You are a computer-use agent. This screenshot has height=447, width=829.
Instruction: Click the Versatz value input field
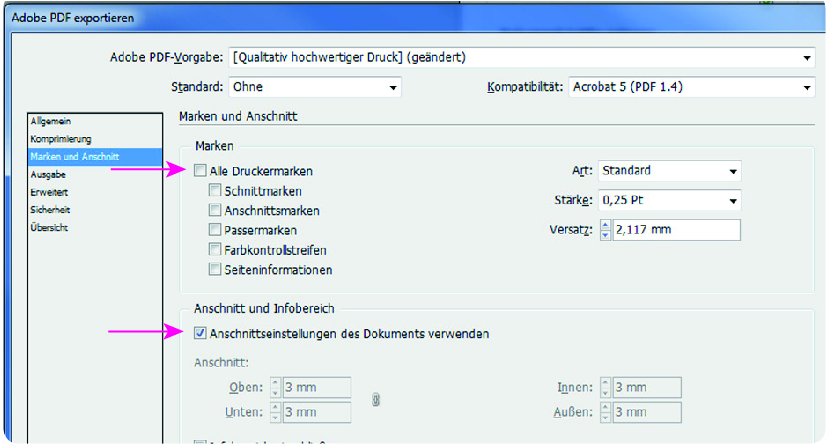tap(676, 231)
